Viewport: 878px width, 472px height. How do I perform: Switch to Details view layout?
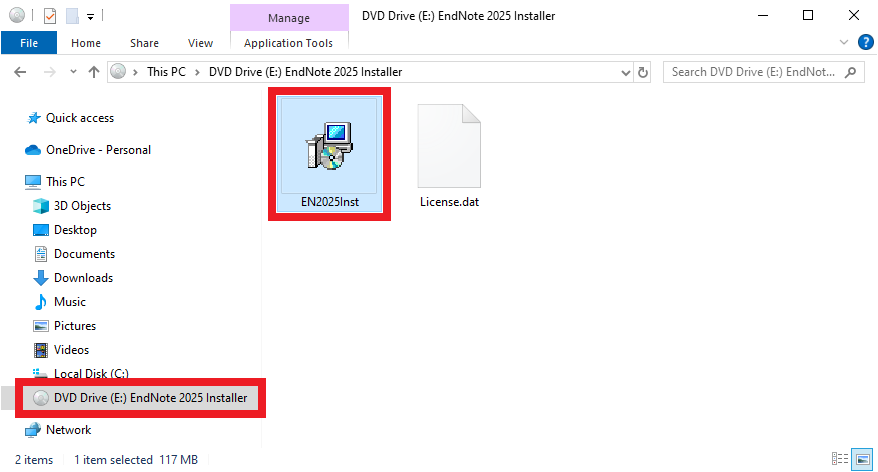pos(839,459)
